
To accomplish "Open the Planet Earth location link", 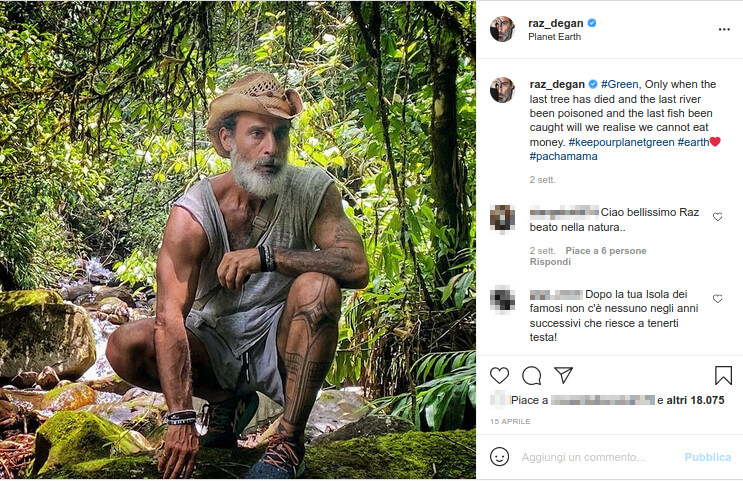I will point(556,37).
